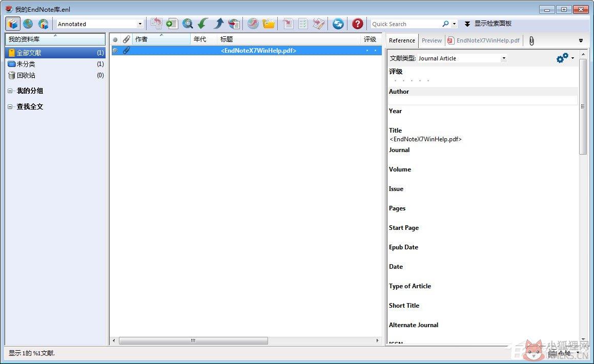Switch to Local Library mode
Image resolution: width=594 pixels, height=364 pixels.
coord(12,24)
